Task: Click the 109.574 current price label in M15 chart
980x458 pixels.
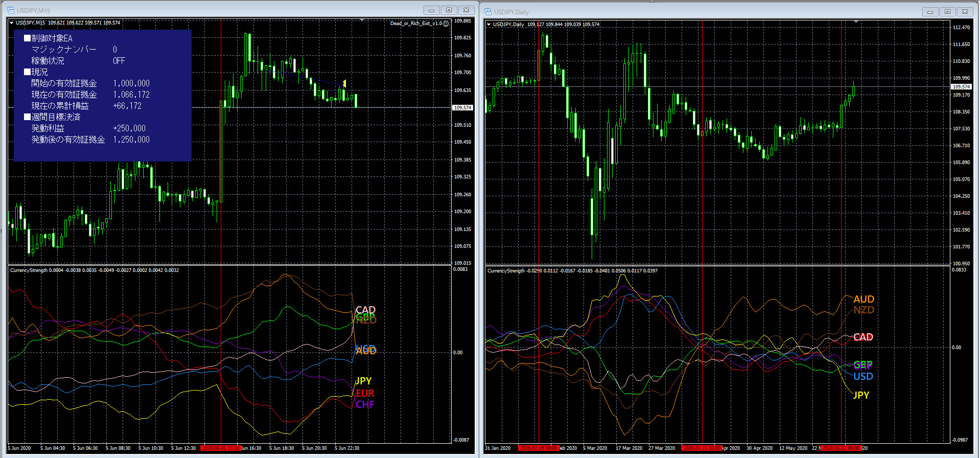Action: 463,108
